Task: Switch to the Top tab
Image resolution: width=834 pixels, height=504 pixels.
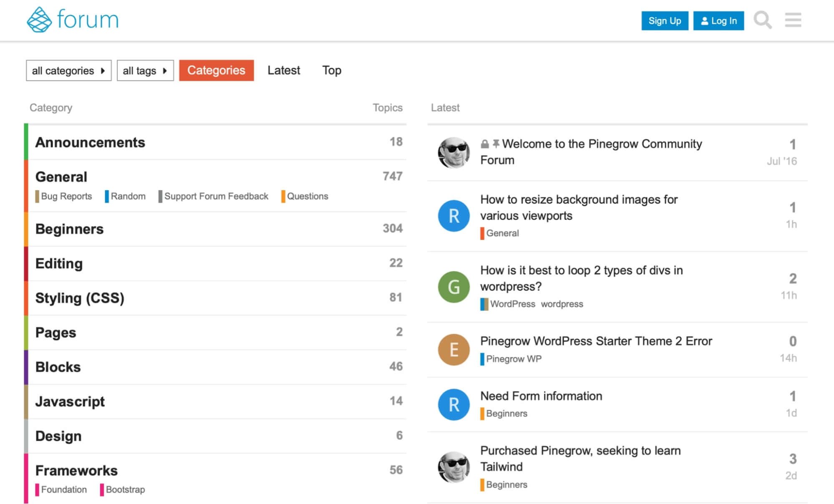Action: click(332, 70)
